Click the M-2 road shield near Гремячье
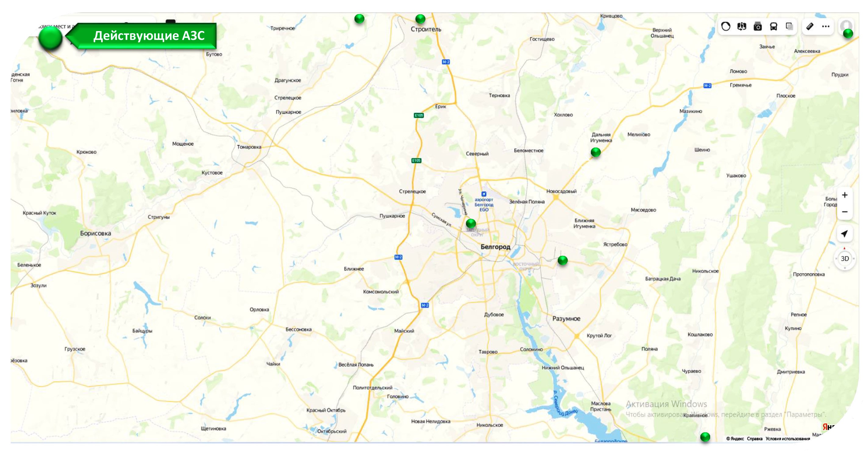 (707, 86)
